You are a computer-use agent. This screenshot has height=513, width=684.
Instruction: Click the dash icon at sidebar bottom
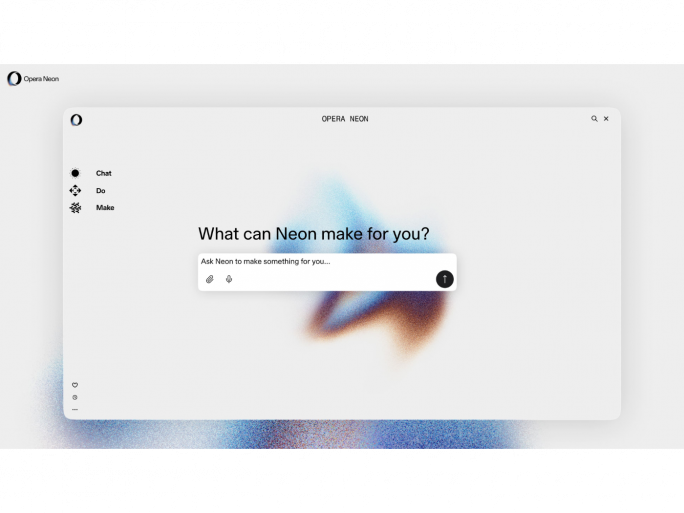pos(75,410)
